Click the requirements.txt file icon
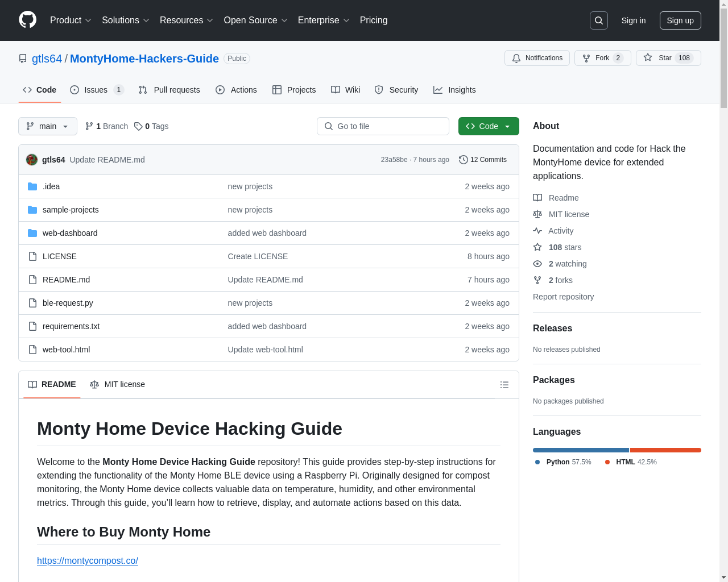The image size is (728, 582). coord(32,326)
